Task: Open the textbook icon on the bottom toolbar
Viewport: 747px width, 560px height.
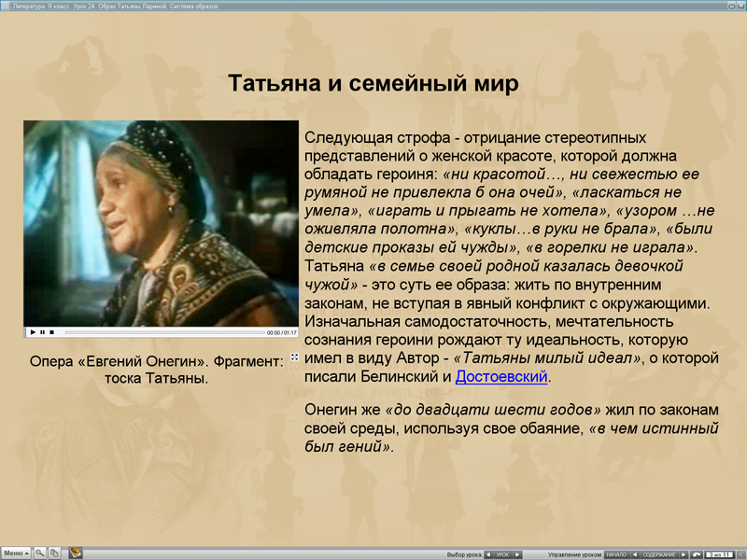Action: pos(75,552)
